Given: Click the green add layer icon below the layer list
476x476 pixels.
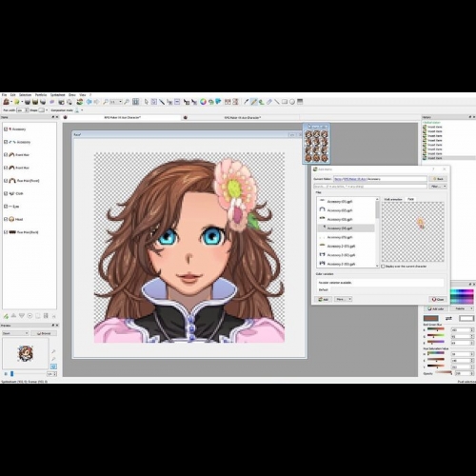Looking at the screenshot, I should coord(6,316).
